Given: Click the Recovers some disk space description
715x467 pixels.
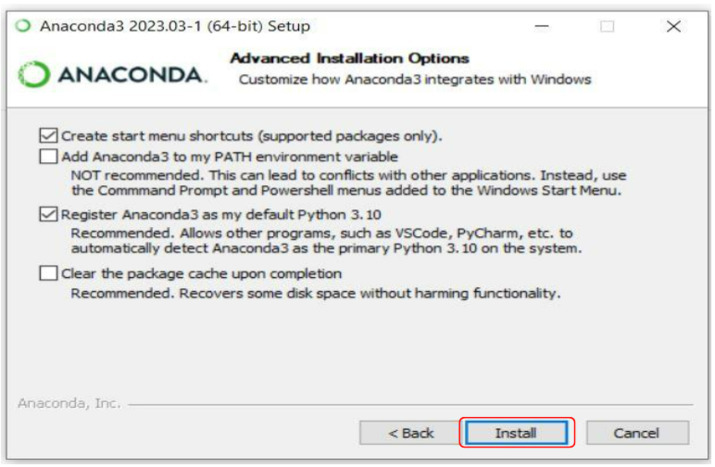Looking at the screenshot, I should pyautogui.click(x=315, y=293).
